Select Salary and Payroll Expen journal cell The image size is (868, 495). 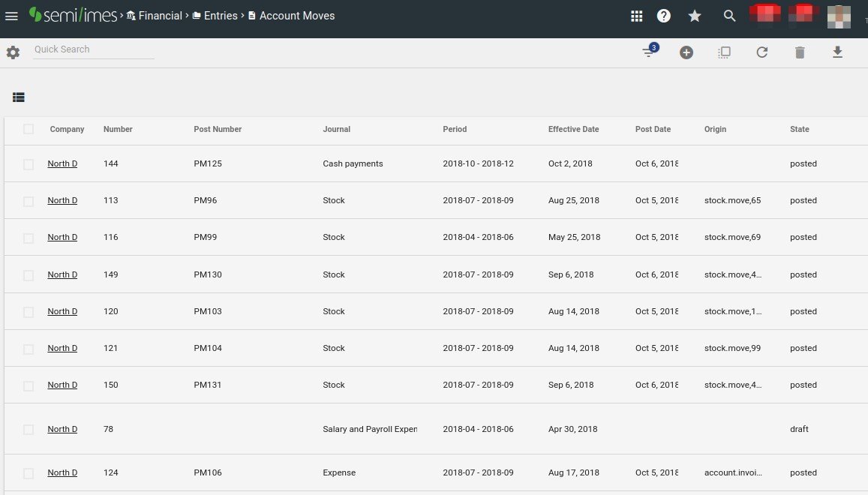point(370,429)
